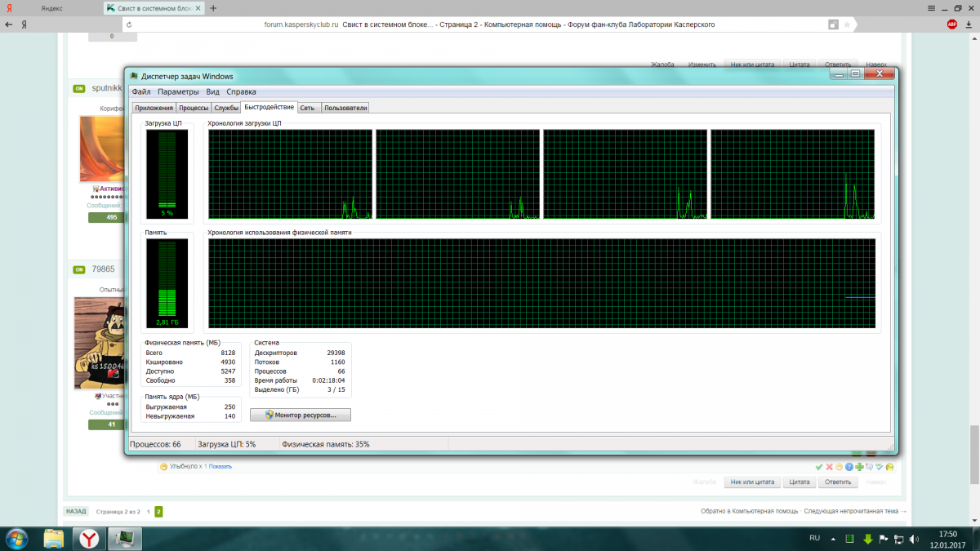980x551 pixels.
Task: Click the Показать link next to Улыбнуло
Action: [221, 467]
